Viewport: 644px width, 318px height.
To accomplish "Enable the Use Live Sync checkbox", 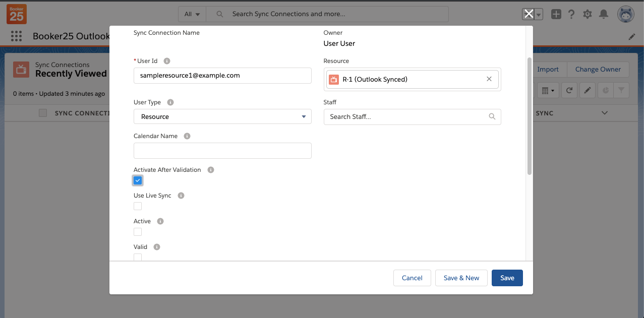I will [138, 206].
